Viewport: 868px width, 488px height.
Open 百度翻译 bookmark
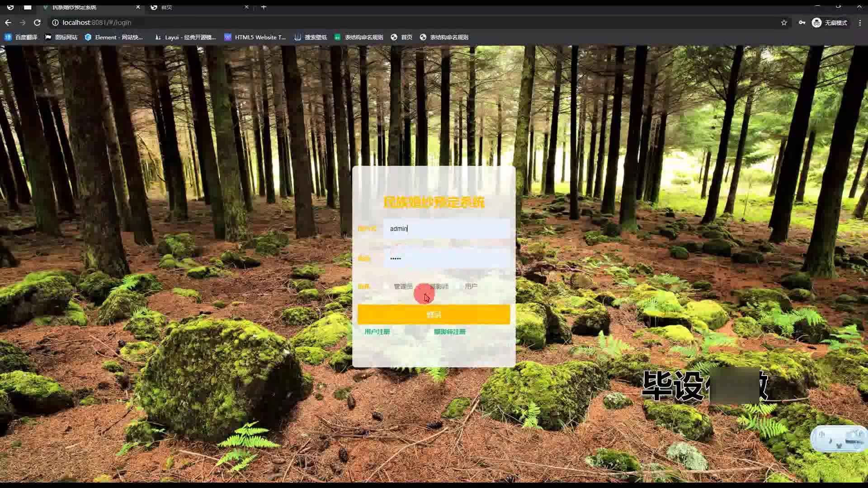[21, 37]
